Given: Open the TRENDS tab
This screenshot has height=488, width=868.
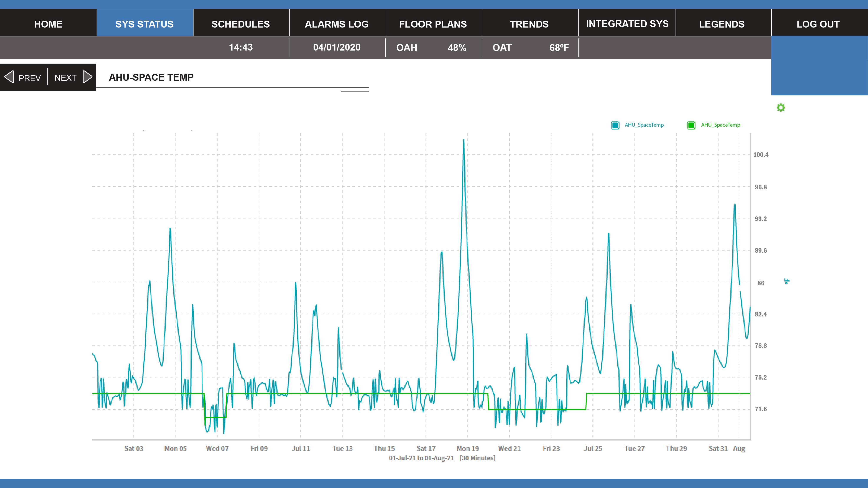Looking at the screenshot, I should click(x=529, y=24).
